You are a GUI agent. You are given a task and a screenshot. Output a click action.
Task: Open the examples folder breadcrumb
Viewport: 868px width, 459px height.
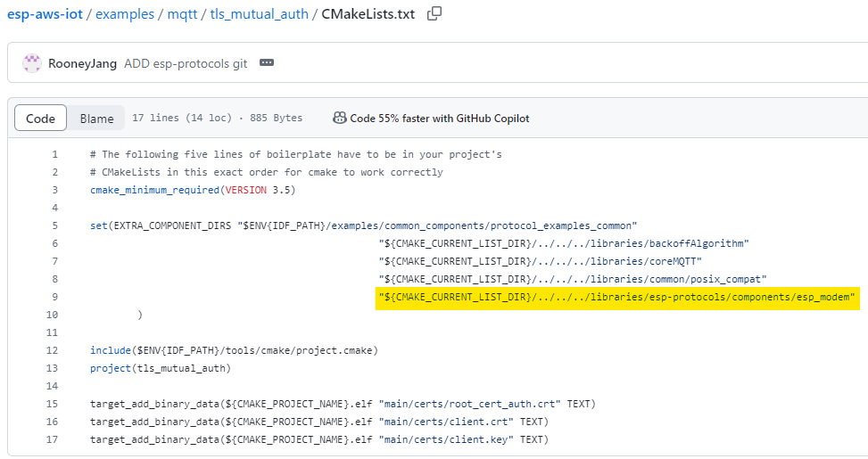click(125, 14)
